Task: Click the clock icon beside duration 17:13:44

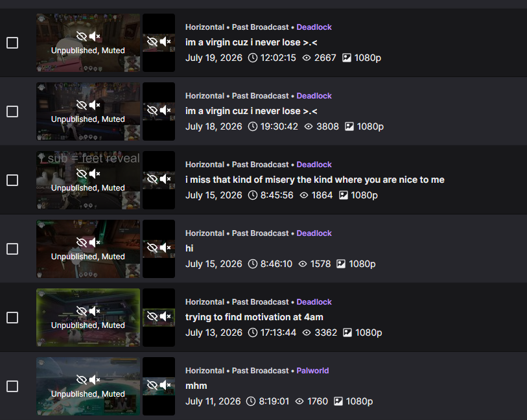Action: (253, 332)
